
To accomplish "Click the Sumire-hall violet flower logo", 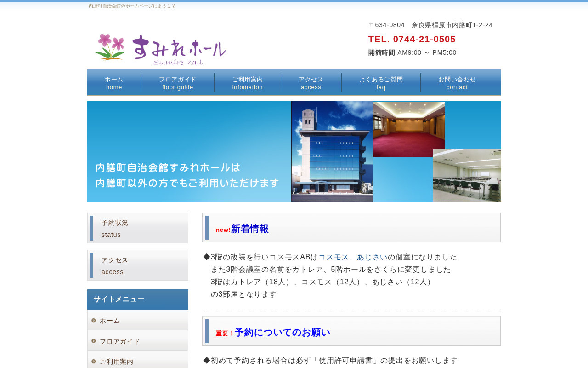I will tap(160, 49).
